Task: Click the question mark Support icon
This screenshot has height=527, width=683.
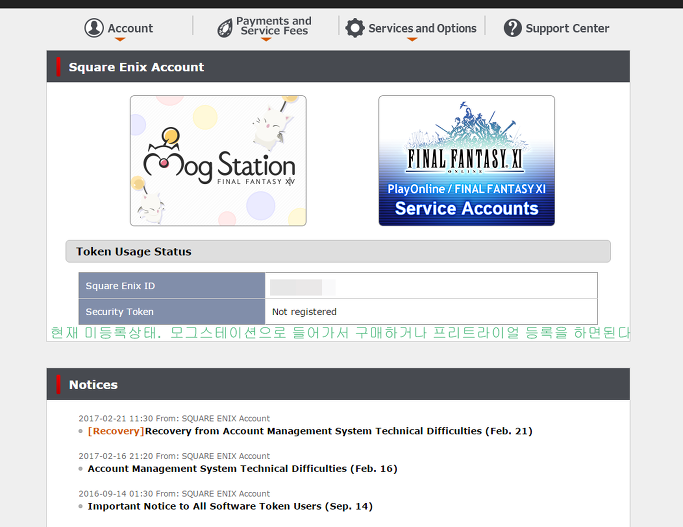Action: [x=513, y=28]
